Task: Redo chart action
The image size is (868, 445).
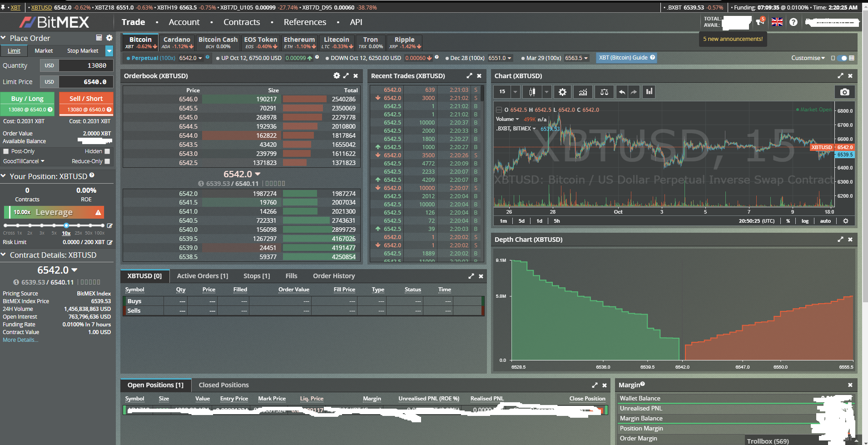Action: coord(634,92)
